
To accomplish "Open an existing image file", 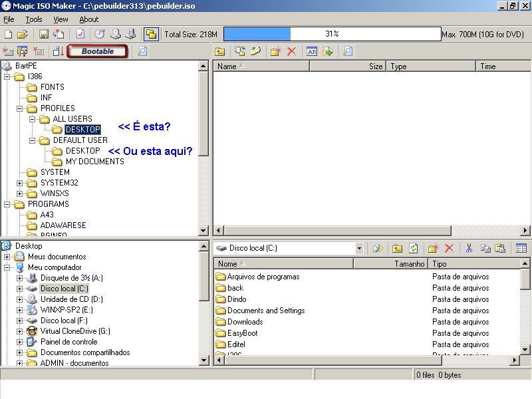I will [x=23, y=34].
